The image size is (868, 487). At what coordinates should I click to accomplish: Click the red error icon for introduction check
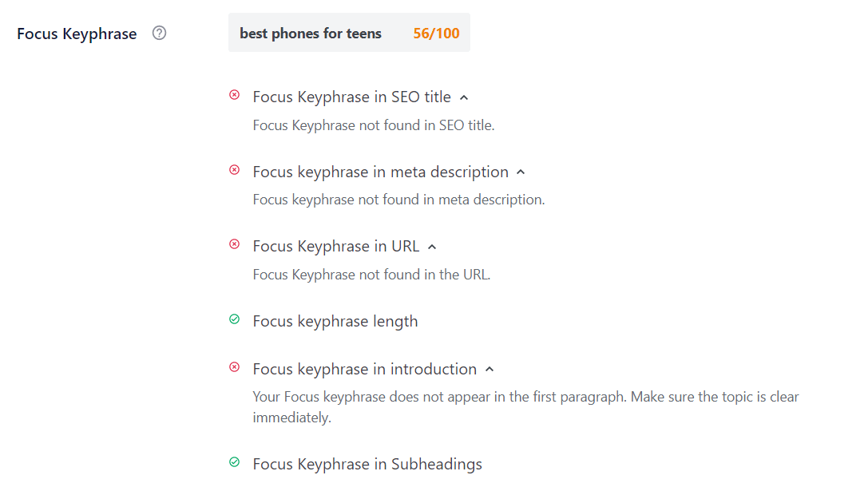coord(234,367)
